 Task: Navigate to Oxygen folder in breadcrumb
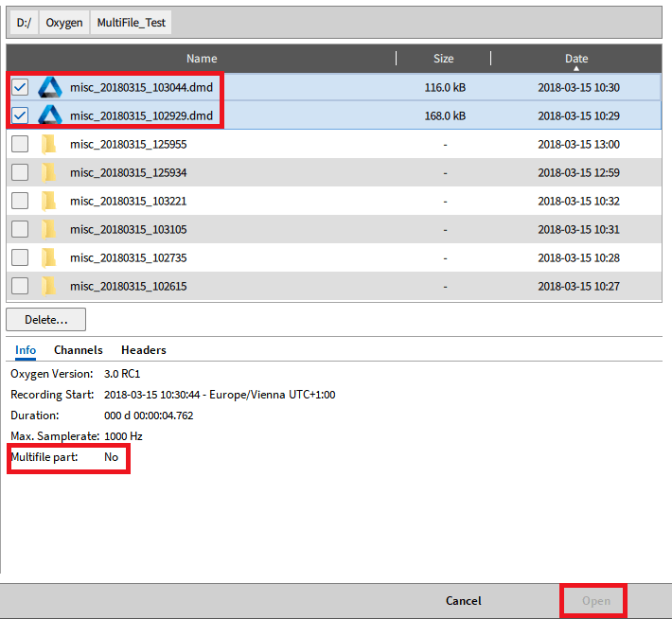coord(64,23)
